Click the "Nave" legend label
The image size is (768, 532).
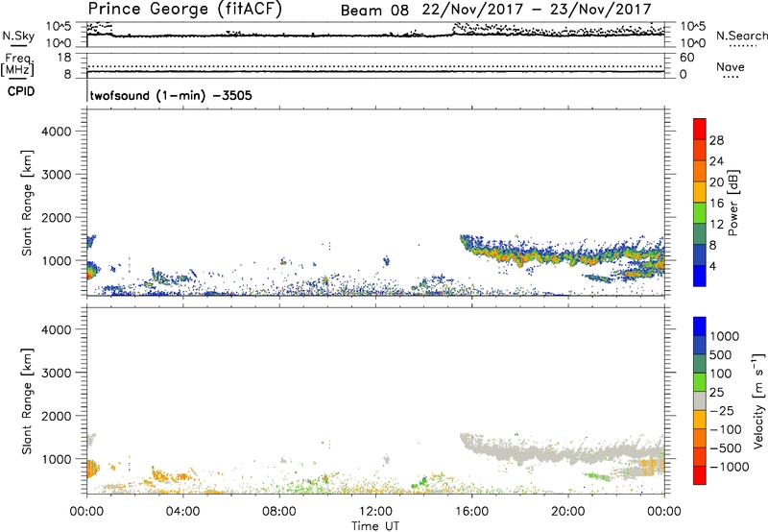pos(731,66)
